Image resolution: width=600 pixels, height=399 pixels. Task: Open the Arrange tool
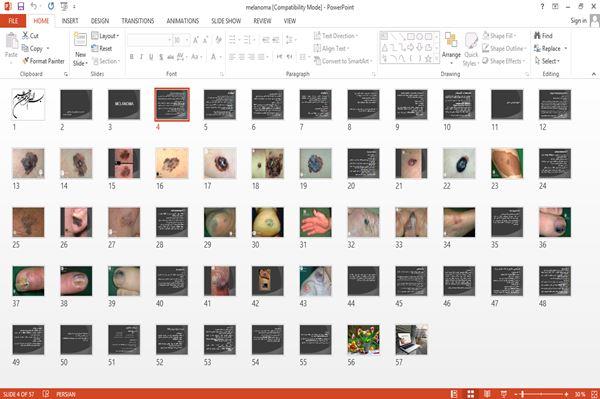451,48
